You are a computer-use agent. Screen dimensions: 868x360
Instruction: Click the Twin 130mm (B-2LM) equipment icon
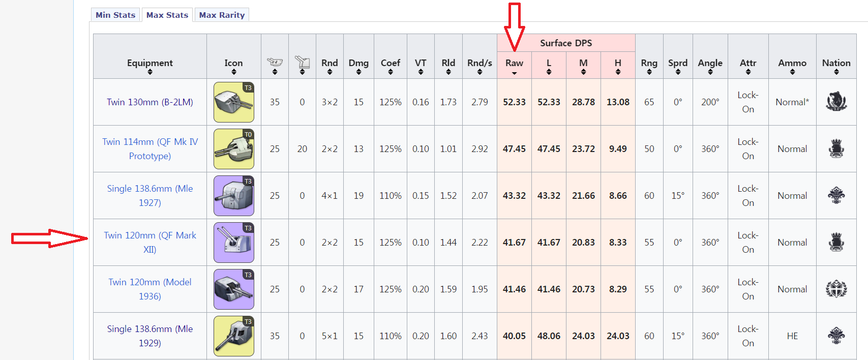point(234,102)
